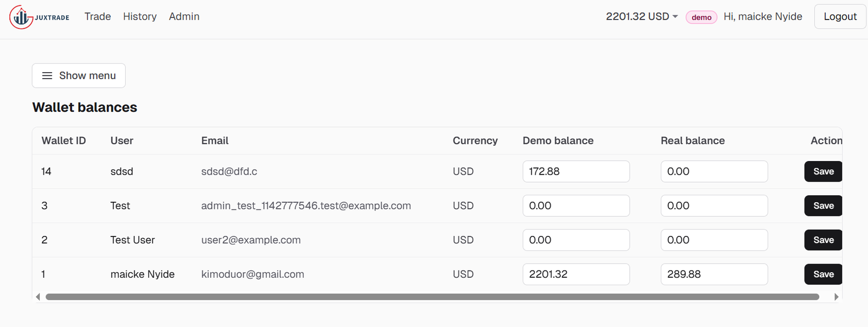Open the Admin menu item
This screenshot has width=868, height=327.
(184, 17)
